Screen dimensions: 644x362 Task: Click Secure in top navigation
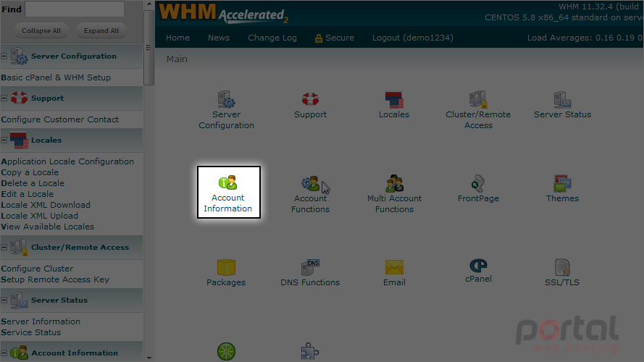click(x=340, y=38)
